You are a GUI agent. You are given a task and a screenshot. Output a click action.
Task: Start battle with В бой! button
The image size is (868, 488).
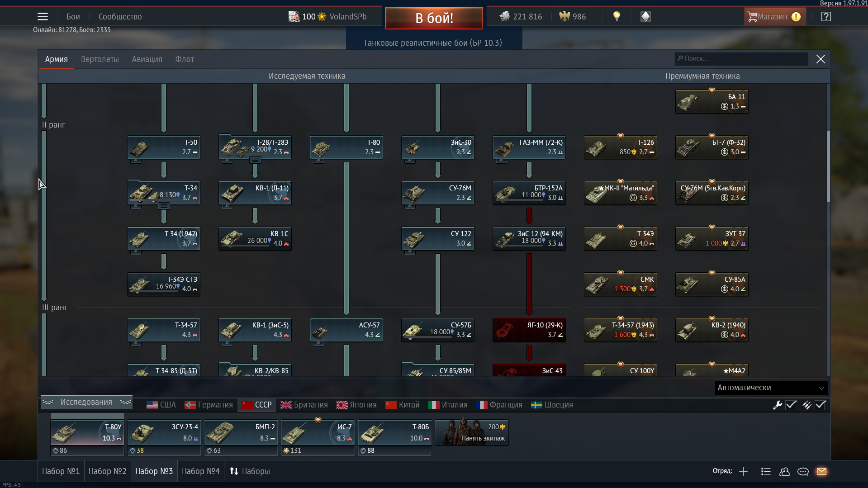click(x=434, y=18)
